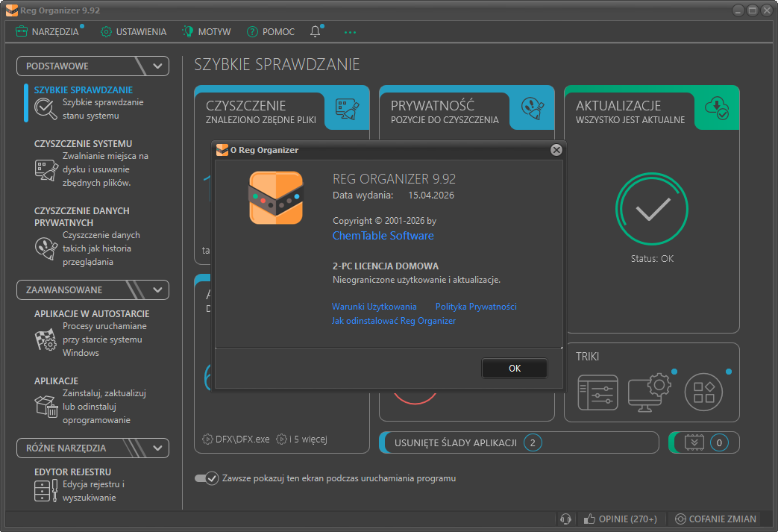
Task: Click OK in the about dialog
Action: [x=515, y=369]
